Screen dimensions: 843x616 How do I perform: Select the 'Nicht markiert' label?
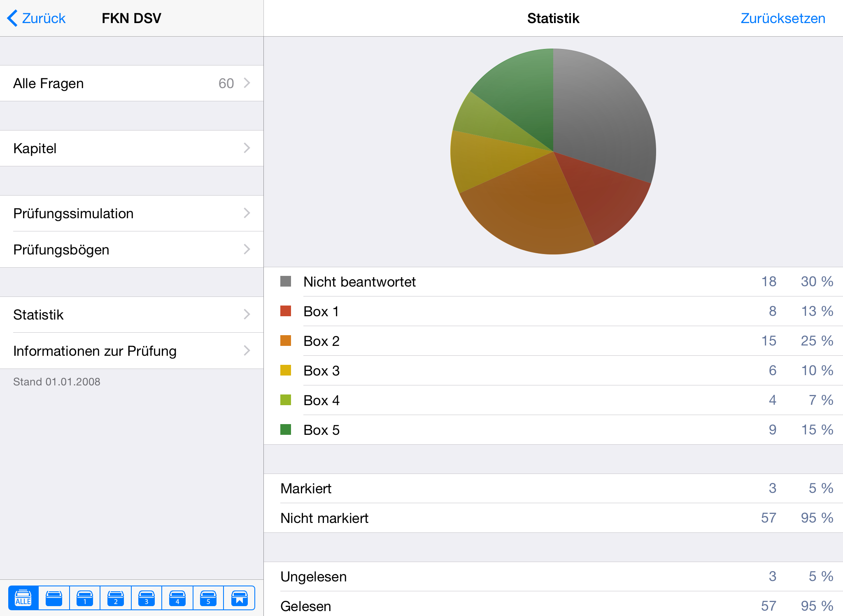point(324,518)
